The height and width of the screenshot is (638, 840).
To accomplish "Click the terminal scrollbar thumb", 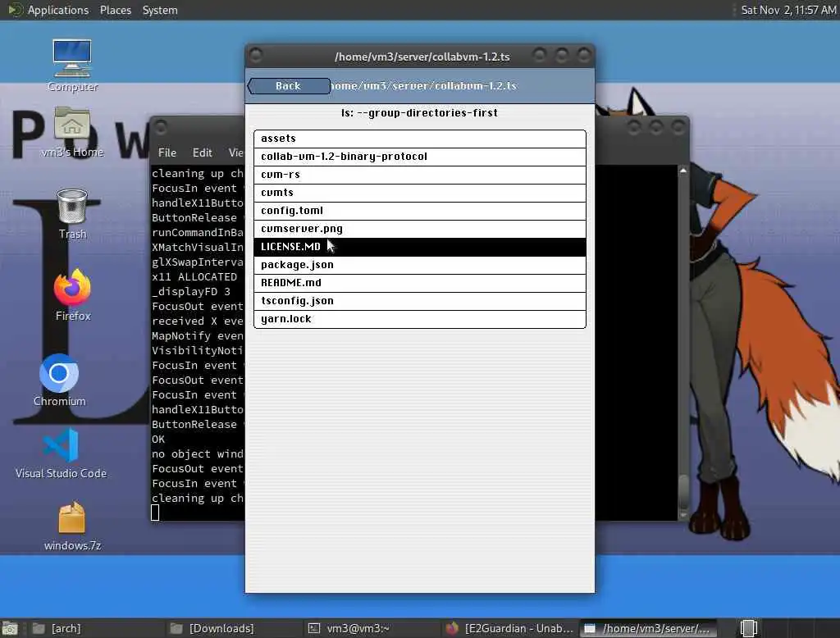I will point(683,492).
